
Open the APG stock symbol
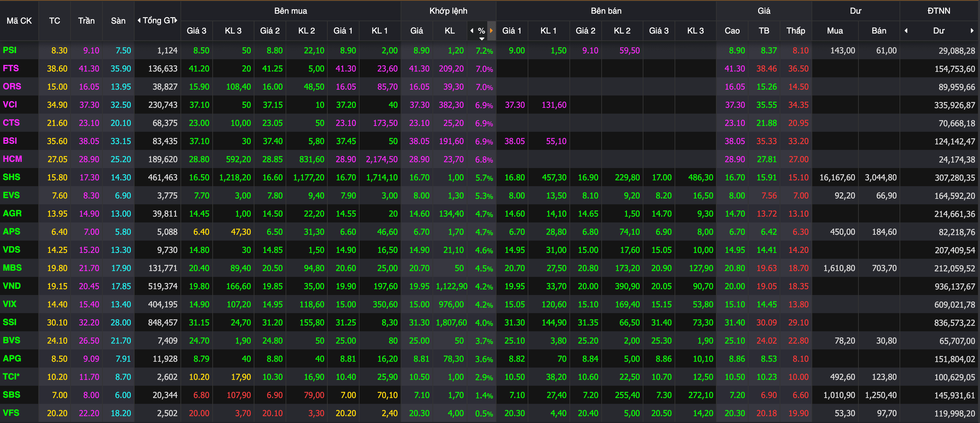(12, 358)
